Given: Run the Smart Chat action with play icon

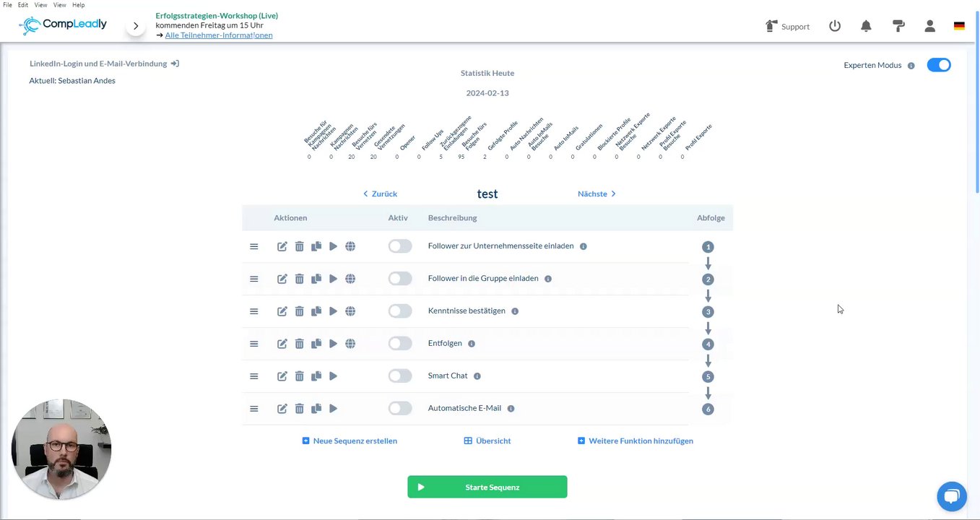Looking at the screenshot, I should point(333,376).
